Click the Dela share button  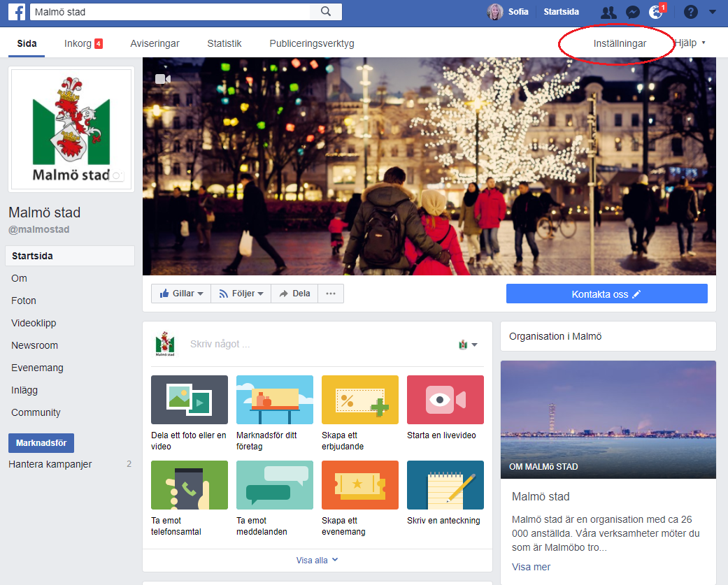pyautogui.click(x=294, y=294)
